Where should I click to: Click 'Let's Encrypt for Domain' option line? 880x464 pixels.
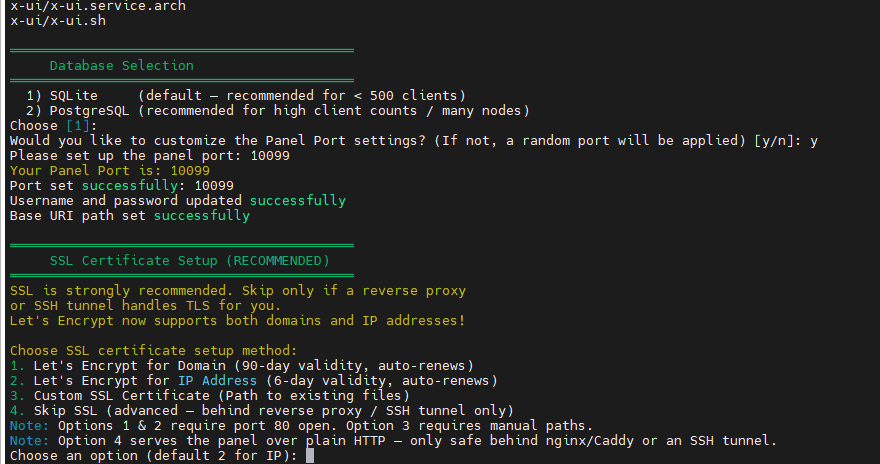(x=242, y=366)
